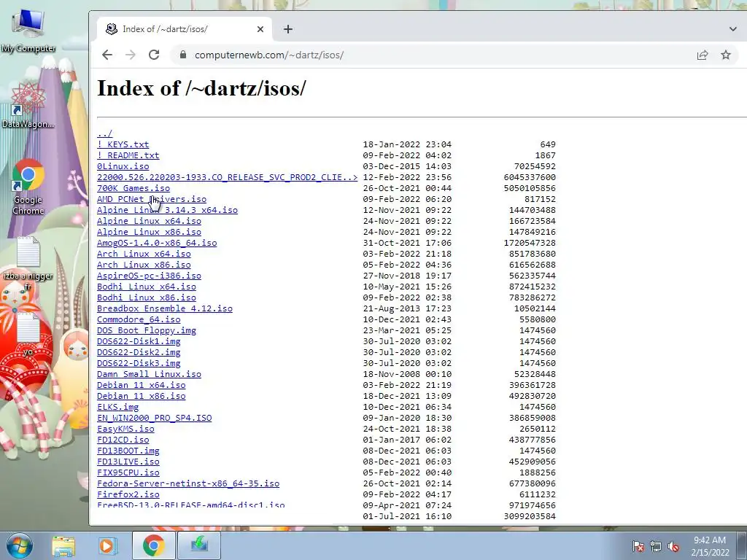Click the 'Alpine_Linux_x86.iso' link
Screen dimensions: 747x560
click(x=149, y=232)
